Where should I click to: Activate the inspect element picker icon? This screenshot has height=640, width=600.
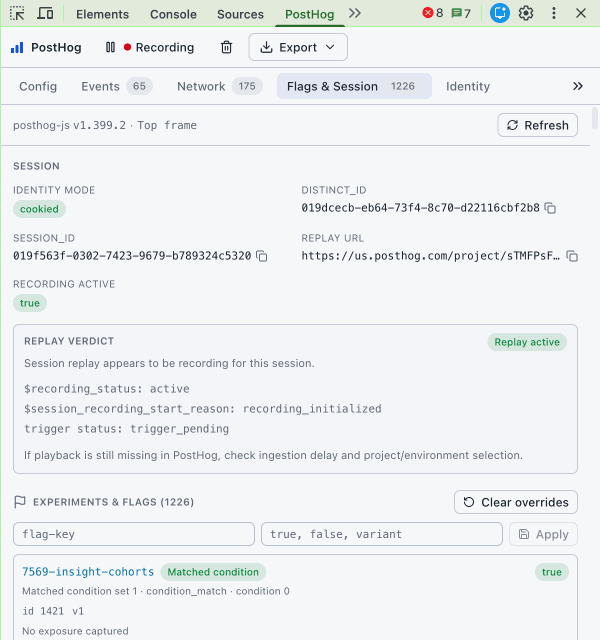point(17,13)
